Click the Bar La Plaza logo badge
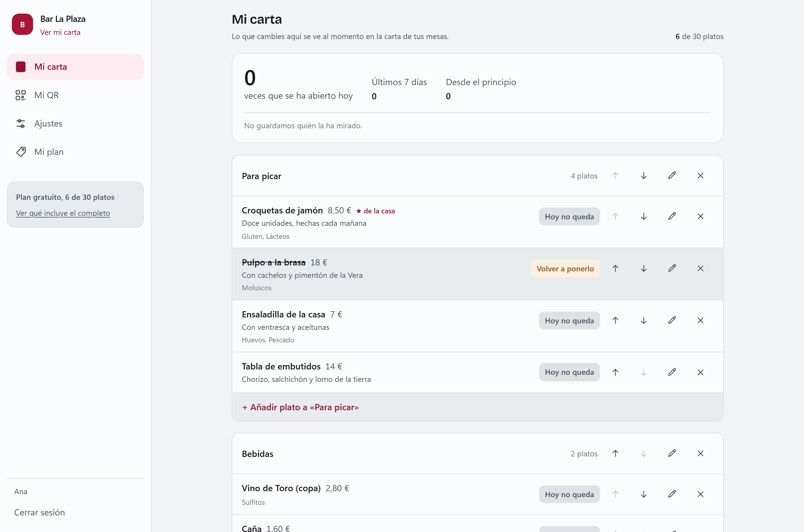This screenshot has height=532, width=804. [22, 25]
